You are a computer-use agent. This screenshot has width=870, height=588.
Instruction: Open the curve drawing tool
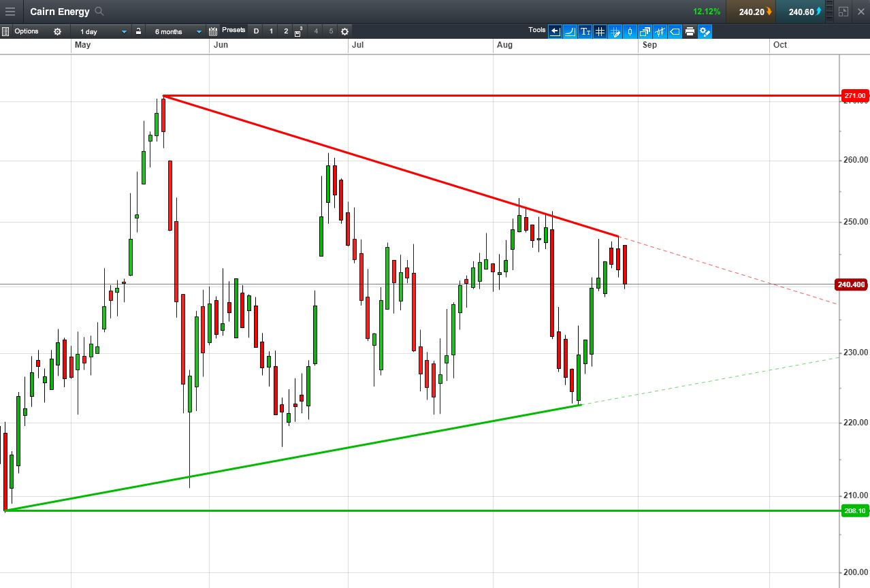point(570,31)
